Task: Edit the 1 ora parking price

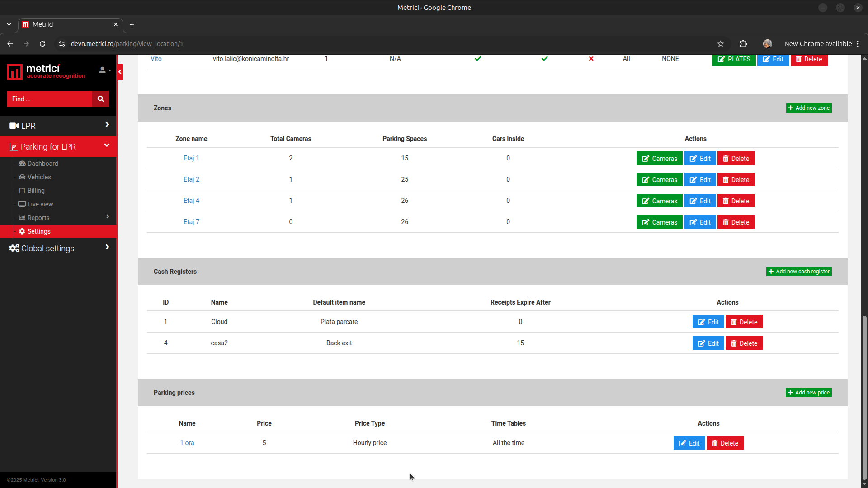Action: (689, 443)
